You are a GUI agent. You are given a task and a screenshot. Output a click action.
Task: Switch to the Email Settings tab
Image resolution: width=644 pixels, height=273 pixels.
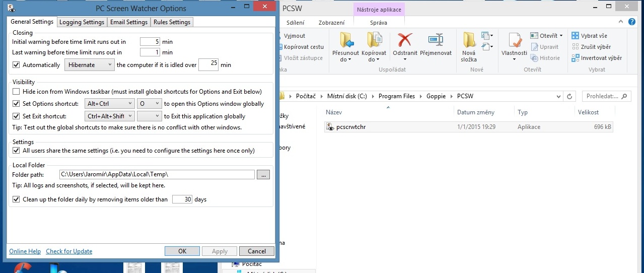tap(129, 22)
